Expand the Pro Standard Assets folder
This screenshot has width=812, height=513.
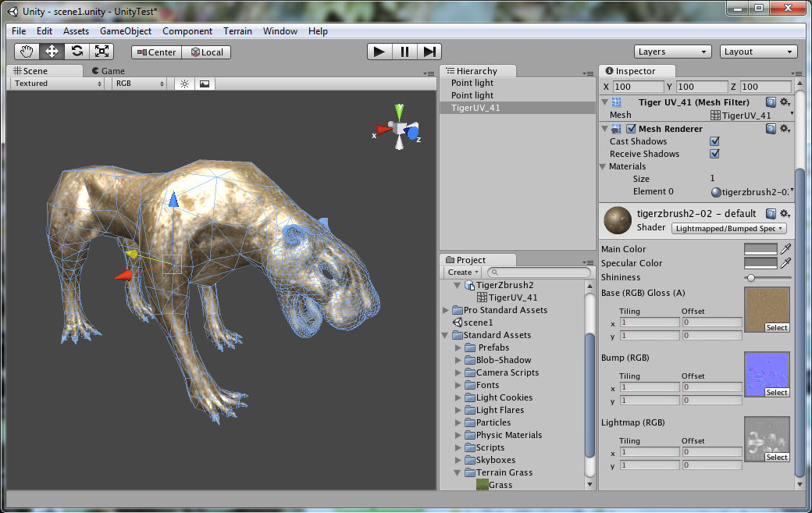tap(445, 310)
